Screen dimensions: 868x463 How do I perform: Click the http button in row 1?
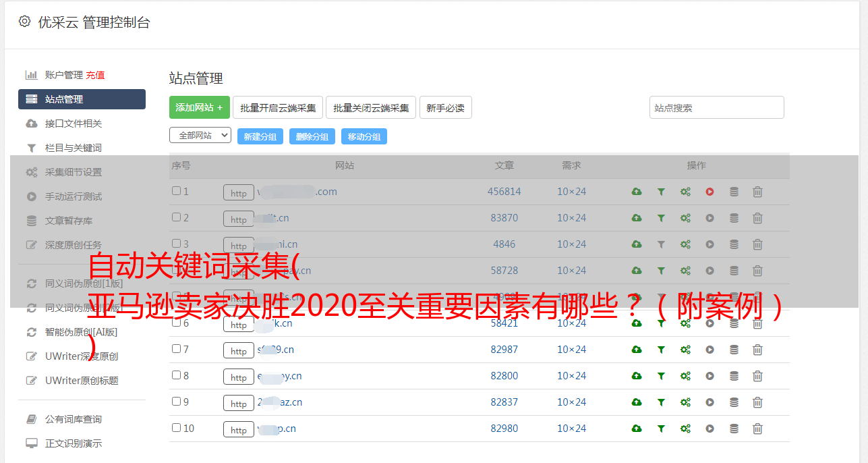click(x=239, y=193)
